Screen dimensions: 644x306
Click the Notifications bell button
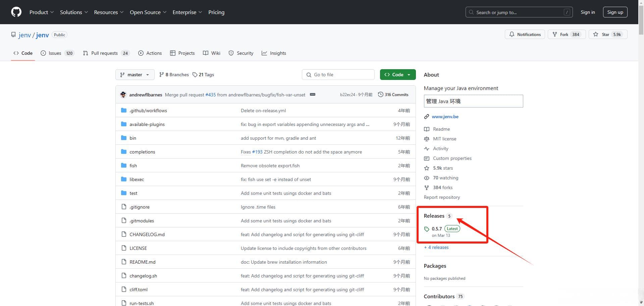(x=525, y=34)
